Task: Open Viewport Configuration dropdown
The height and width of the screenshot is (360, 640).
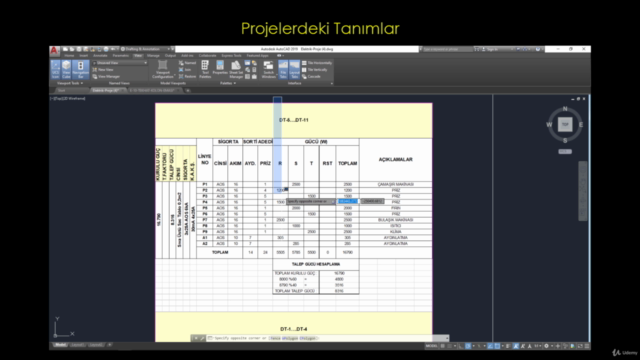Action: (x=163, y=70)
